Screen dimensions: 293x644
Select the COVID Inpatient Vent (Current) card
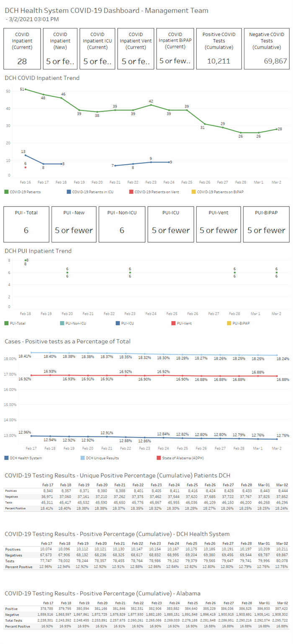click(x=136, y=49)
